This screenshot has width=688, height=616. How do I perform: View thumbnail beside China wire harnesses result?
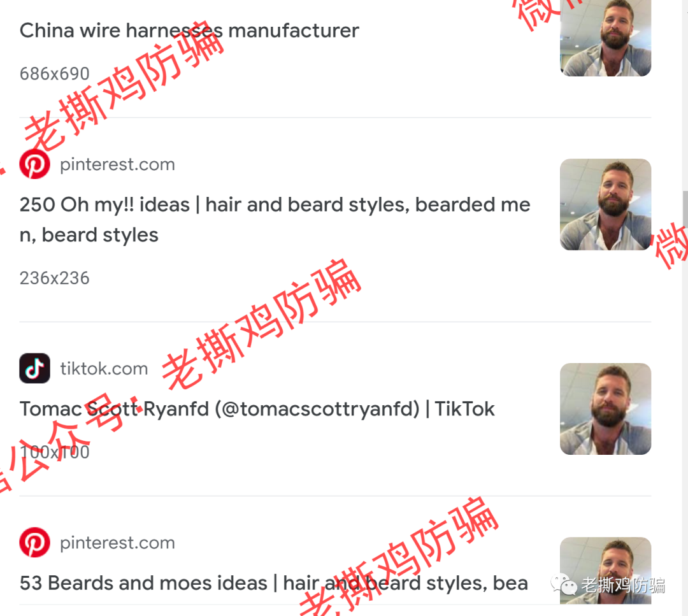pos(606,38)
